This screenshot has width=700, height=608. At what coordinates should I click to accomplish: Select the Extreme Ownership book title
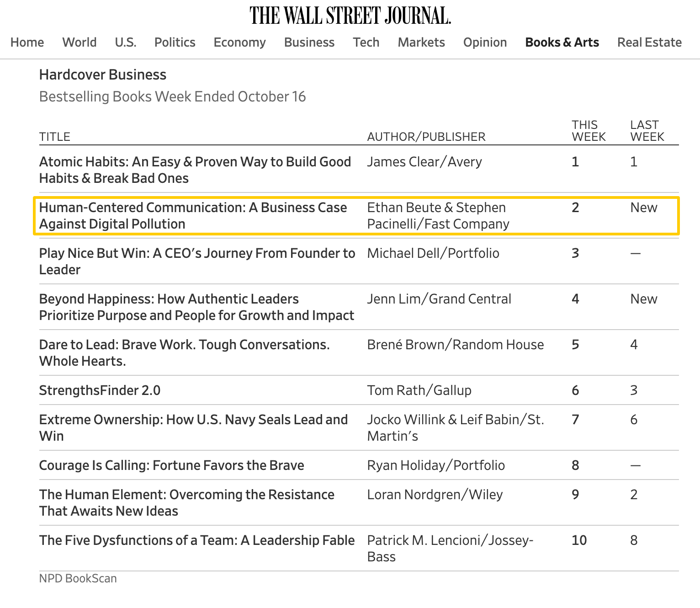[194, 428]
